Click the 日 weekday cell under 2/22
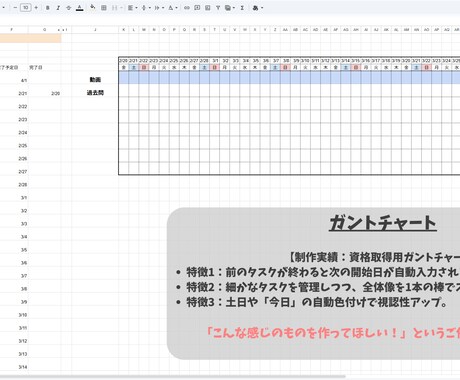This screenshot has width=460, height=380. tap(144, 67)
